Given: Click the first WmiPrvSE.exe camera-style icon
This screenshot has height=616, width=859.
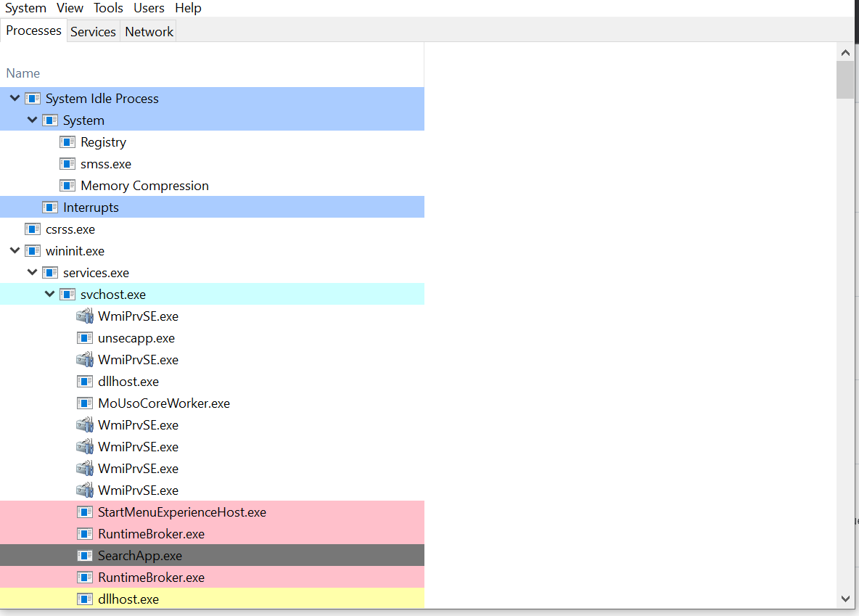Looking at the screenshot, I should coord(84,316).
